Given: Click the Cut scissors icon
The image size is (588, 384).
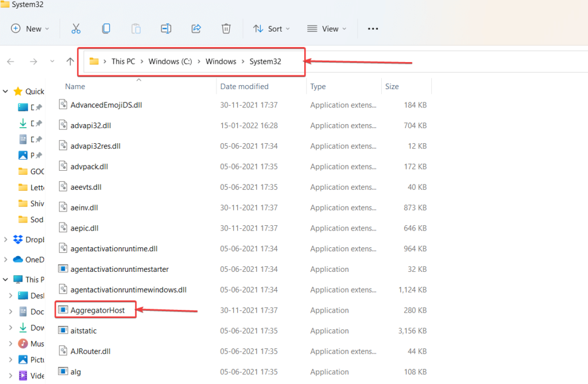Looking at the screenshot, I should (76, 29).
